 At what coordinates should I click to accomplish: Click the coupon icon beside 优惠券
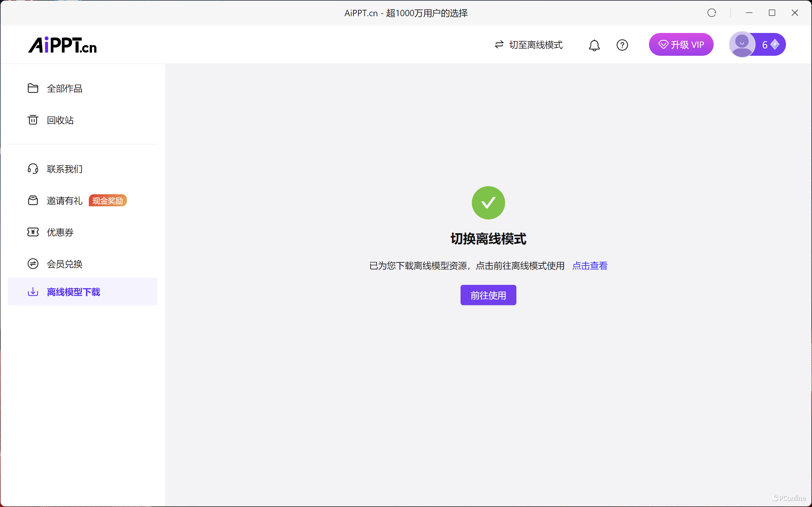33,232
